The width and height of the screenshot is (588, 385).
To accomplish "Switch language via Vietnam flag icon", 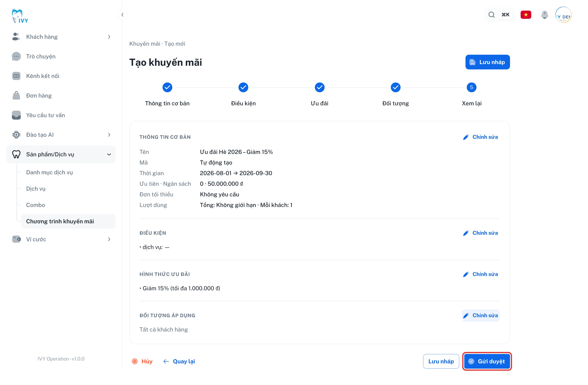I will pyautogui.click(x=526, y=14).
